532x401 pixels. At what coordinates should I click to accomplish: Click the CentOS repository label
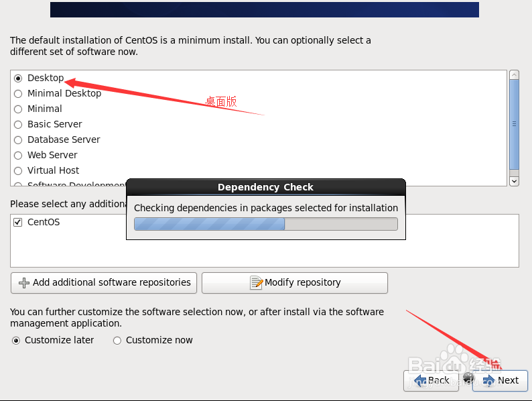tap(44, 222)
